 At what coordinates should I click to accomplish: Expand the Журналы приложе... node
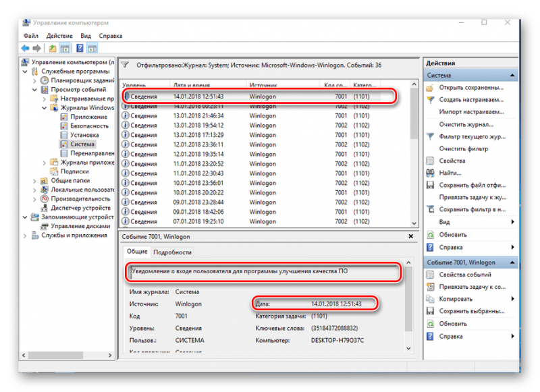point(45,163)
